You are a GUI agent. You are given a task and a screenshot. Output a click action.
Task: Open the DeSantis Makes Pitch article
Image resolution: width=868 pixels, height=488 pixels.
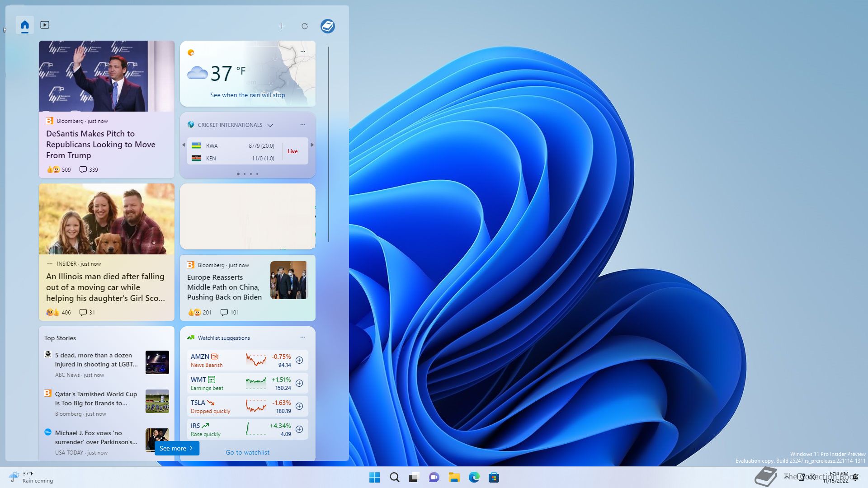(x=100, y=145)
